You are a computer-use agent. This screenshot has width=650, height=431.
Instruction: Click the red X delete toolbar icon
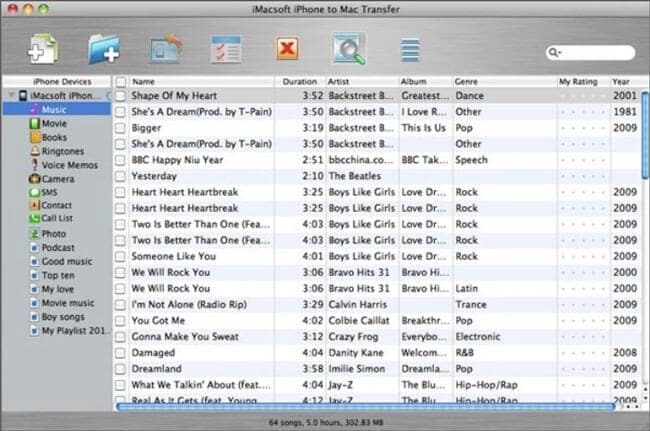pos(287,48)
